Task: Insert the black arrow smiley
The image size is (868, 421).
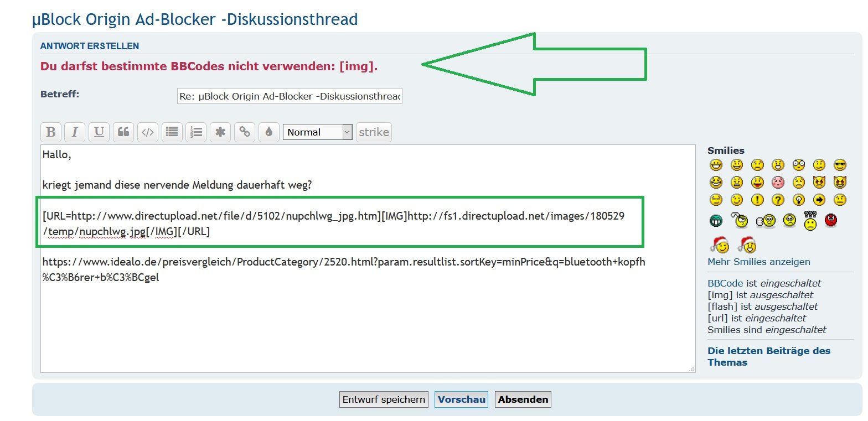Action: click(x=819, y=200)
